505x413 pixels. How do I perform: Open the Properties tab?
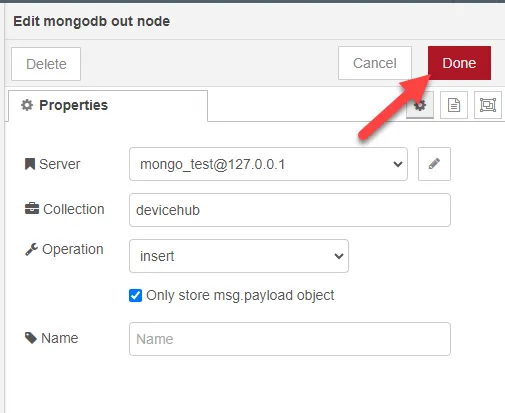pyautogui.click(x=108, y=105)
